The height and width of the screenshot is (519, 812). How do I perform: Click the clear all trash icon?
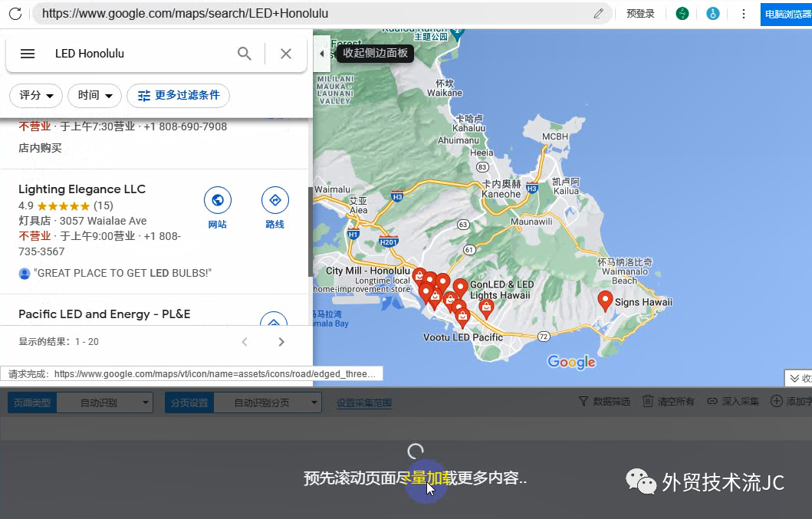click(648, 401)
